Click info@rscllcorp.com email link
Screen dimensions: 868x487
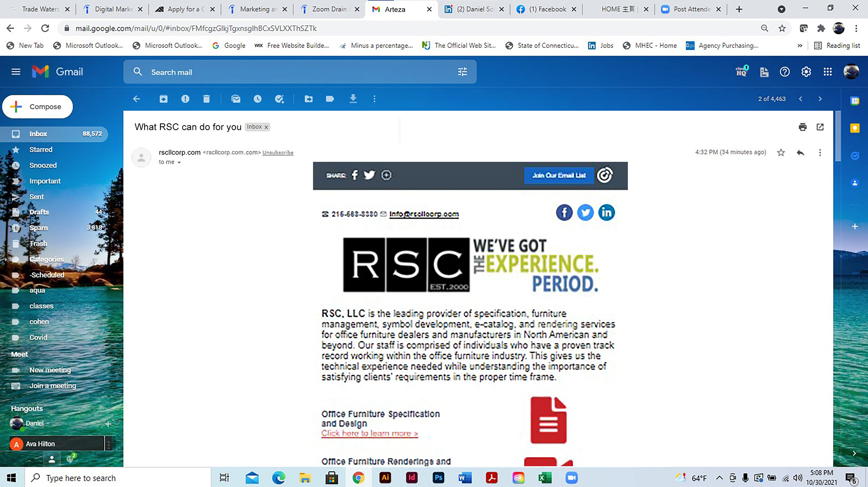coord(424,214)
